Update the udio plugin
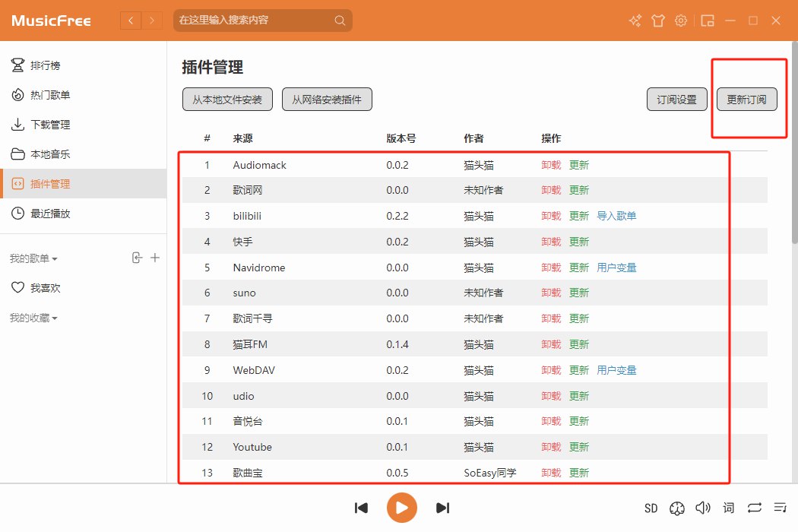798x532 pixels. point(579,395)
